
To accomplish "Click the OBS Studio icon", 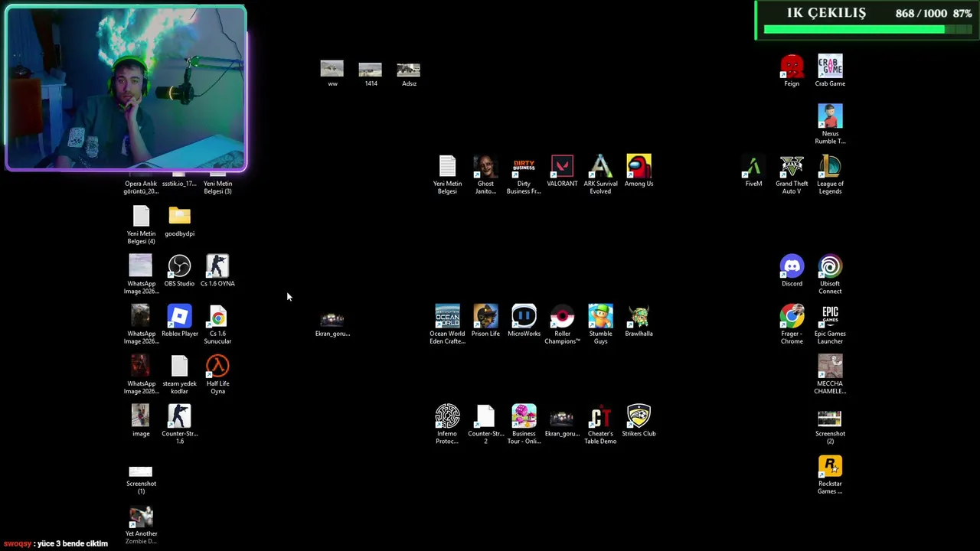I will click(x=179, y=267).
